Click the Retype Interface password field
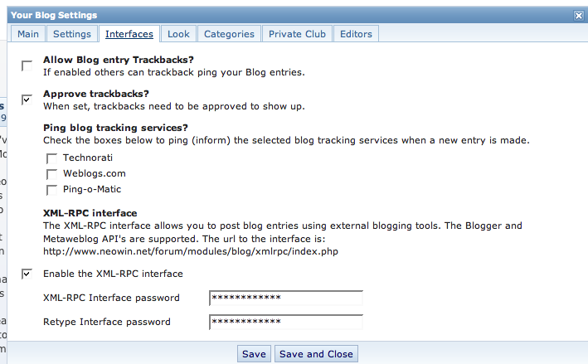Screen dimensions: 588x364 coord(286,322)
